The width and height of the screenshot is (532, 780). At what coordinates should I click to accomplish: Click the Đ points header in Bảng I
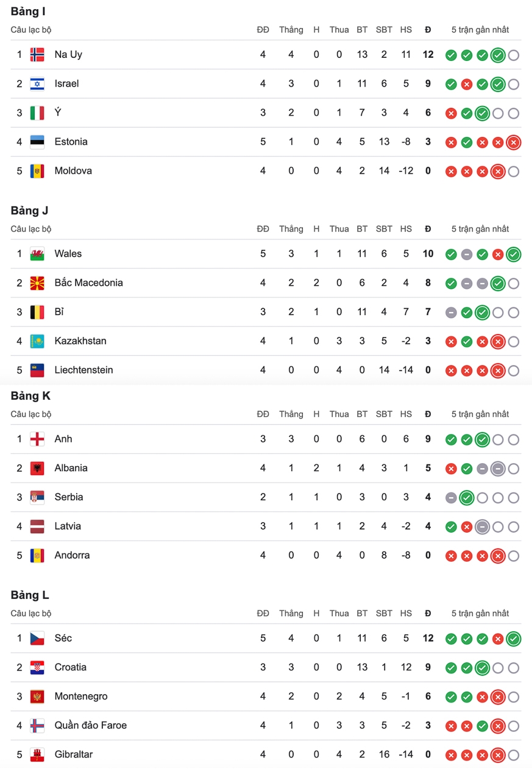click(428, 29)
